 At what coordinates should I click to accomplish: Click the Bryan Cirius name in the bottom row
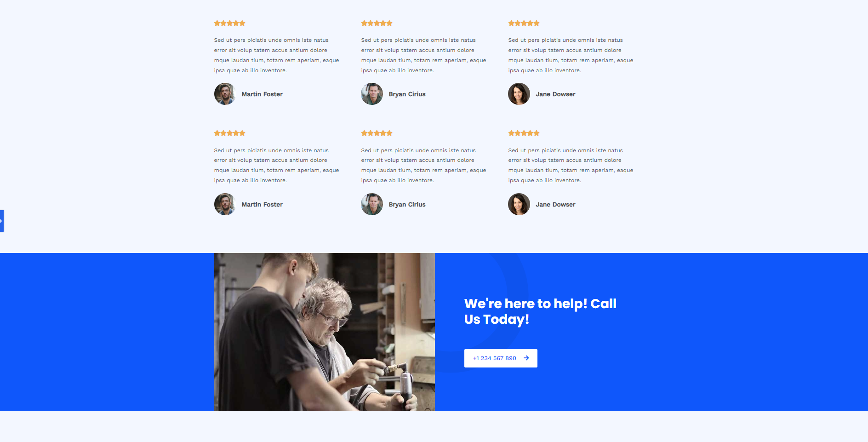(x=407, y=205)
